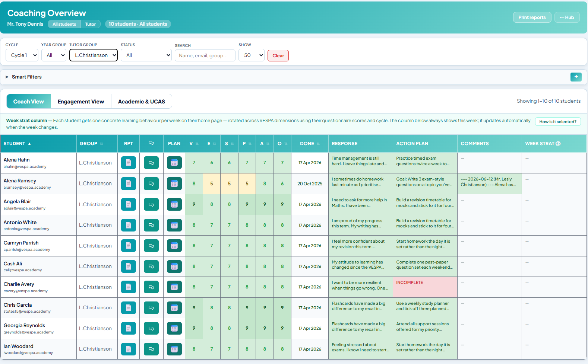
Task: Open Ian Woodard's plan calendar icon
Action: coord(174,349)
